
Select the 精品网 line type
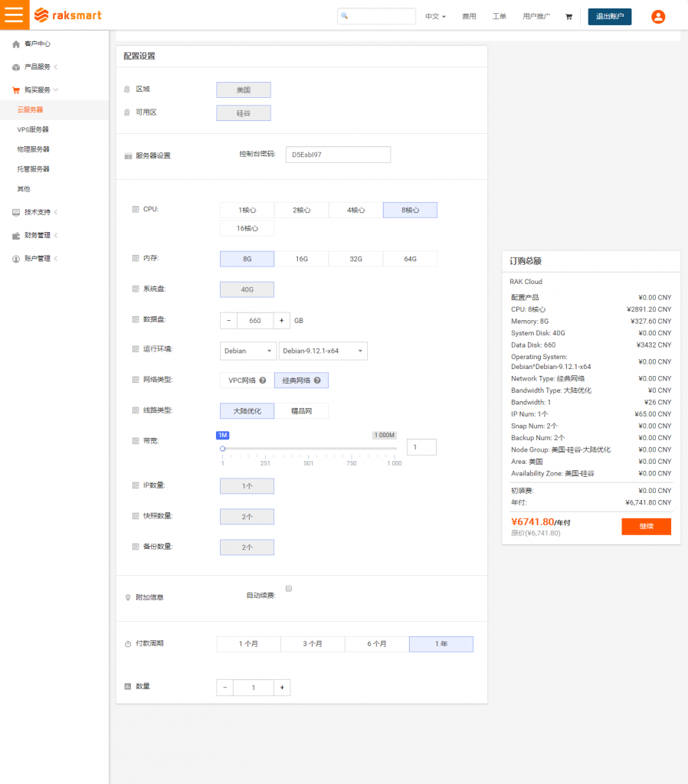pos(301,411)
